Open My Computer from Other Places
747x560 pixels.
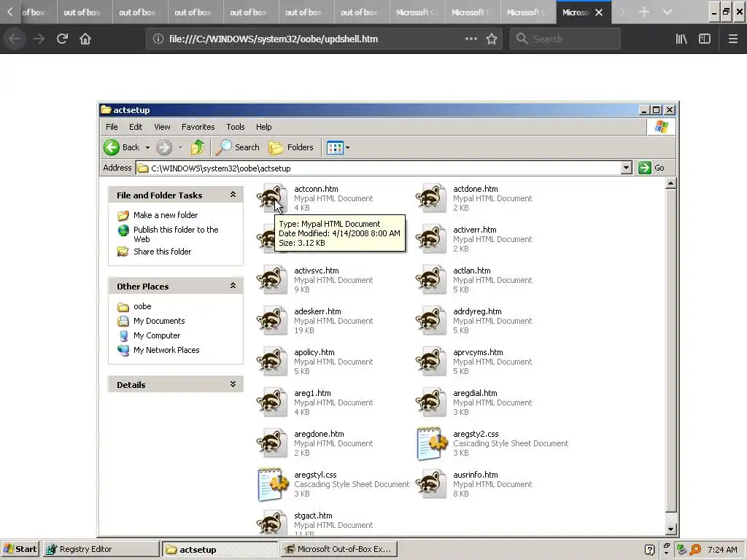[157, 335]
